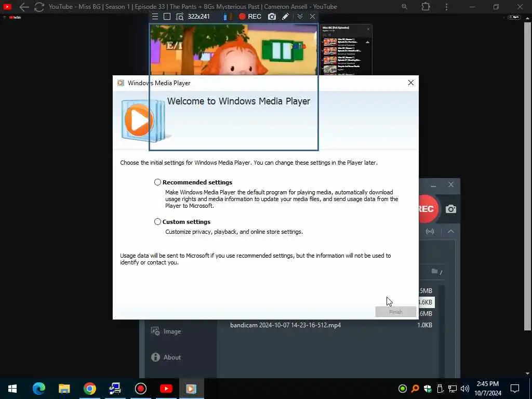Open the extensions puzzle icon in title bar

[425, 6]
